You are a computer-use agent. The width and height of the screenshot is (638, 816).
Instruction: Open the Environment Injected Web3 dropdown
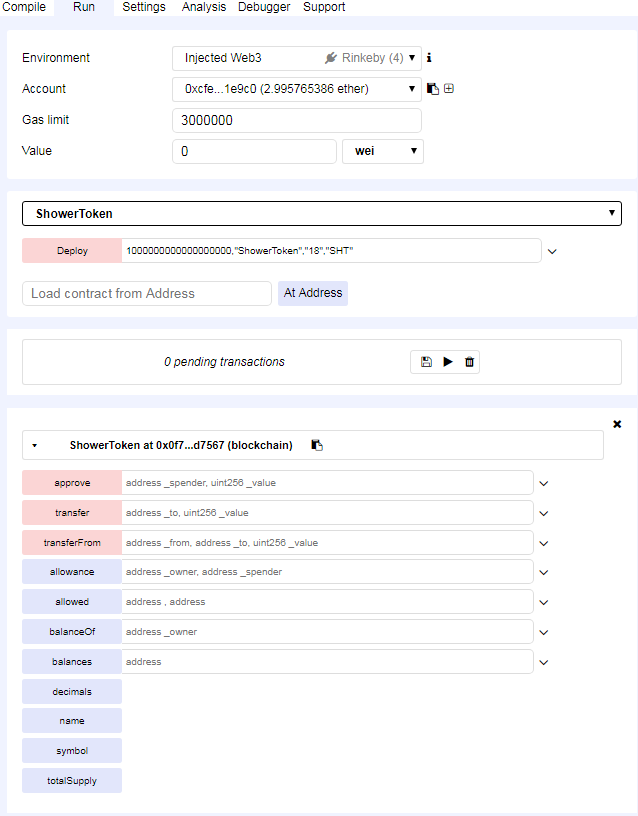297,58
